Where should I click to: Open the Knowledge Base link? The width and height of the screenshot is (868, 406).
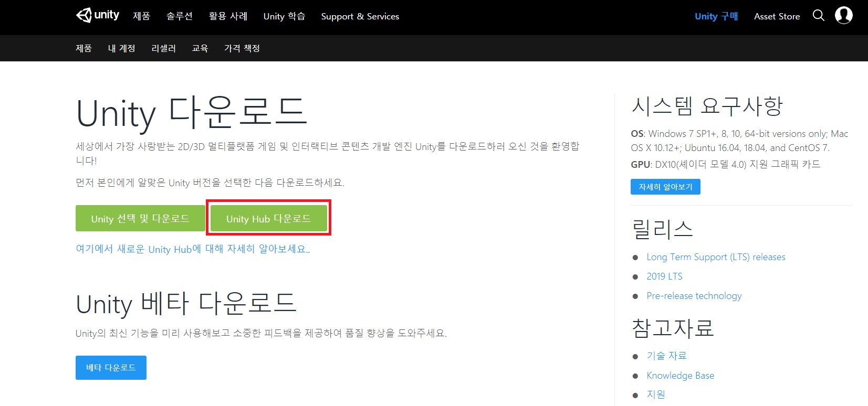tap(680, 376)
